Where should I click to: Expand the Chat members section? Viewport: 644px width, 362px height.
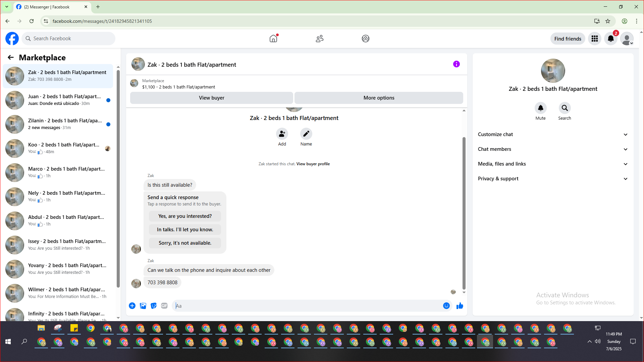[x=552, y=149]
